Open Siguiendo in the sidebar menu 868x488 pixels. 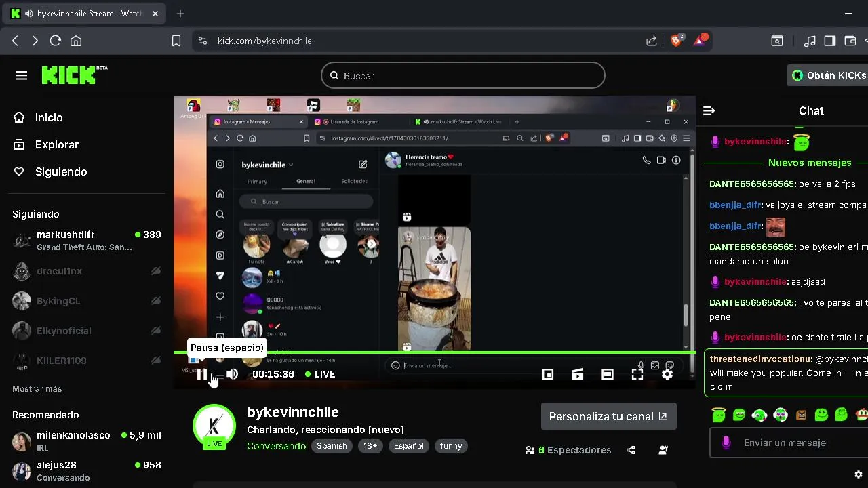pos(52,171)
